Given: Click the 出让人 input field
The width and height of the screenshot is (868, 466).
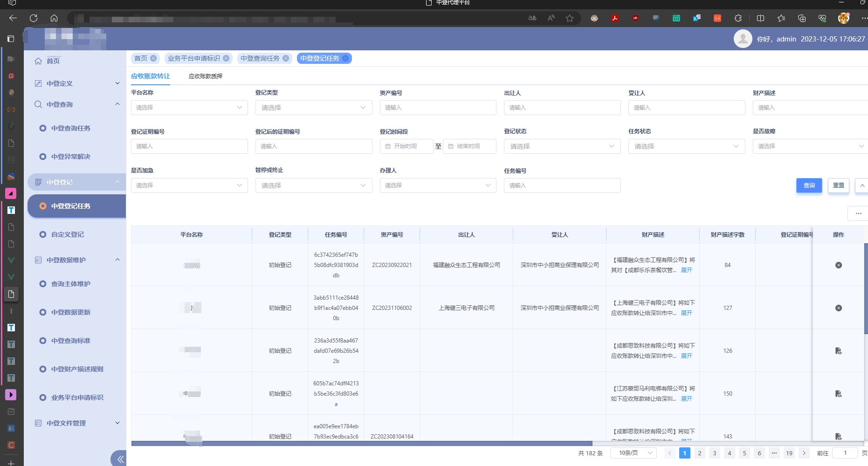Looking at the screenshot, I should tap(562, 108).
